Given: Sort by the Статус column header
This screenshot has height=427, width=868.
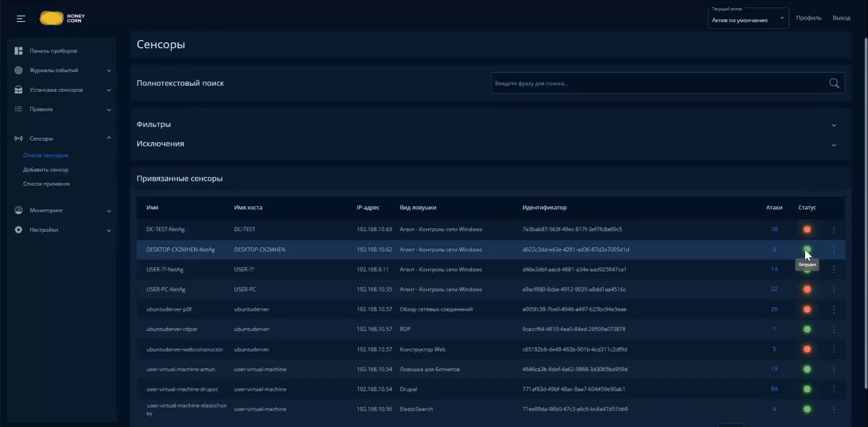Looking at the screenshot, I should [x=807, y=208].
